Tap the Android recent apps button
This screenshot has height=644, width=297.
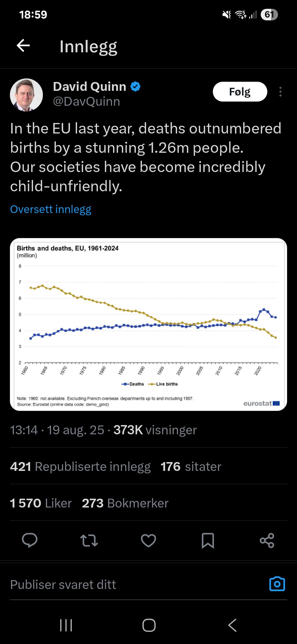click(66, 625)
